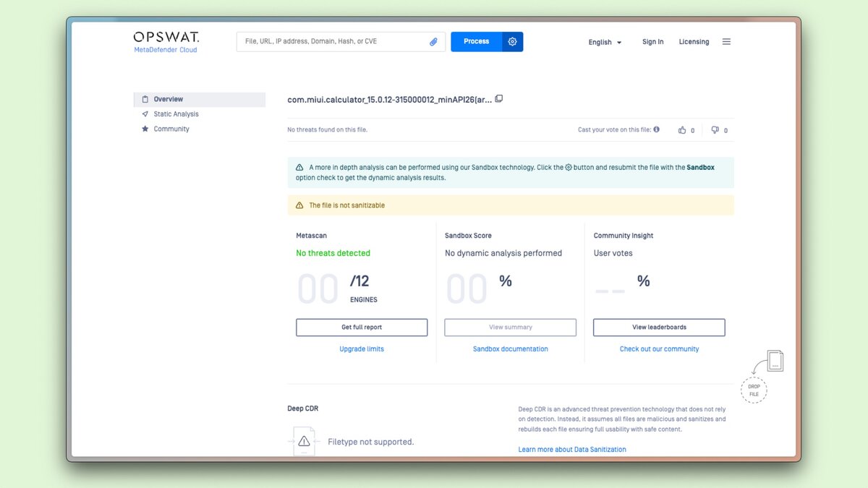Screen dimensions: 868x488
Task: Click the Deep CDR heading
Action: click(x=302, y=408)
